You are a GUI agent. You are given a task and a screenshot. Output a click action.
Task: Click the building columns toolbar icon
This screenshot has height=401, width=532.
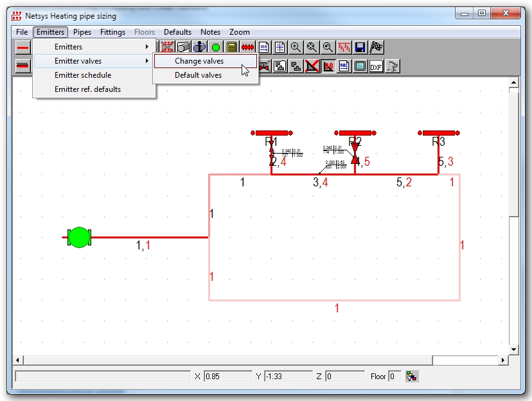click(x=392, y=66)
